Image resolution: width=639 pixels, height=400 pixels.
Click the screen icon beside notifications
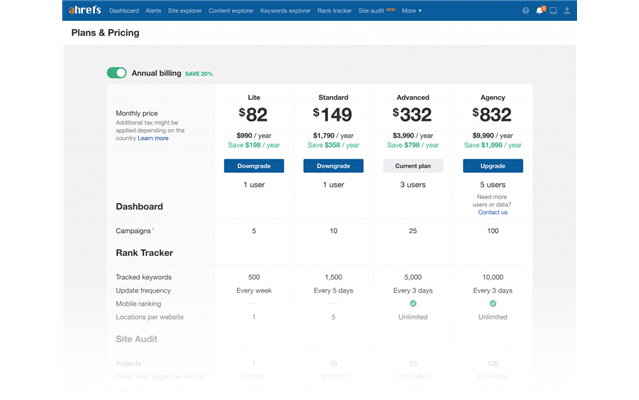tap(553, 11)
